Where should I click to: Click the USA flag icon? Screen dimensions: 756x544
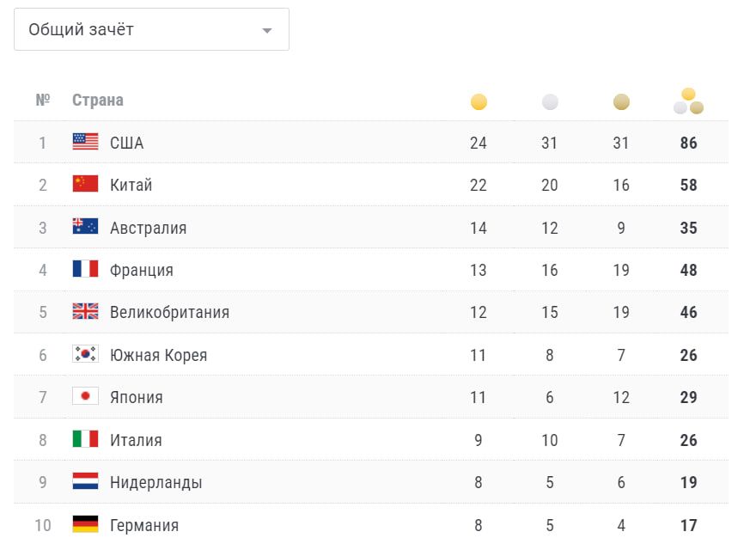[85, 143]
